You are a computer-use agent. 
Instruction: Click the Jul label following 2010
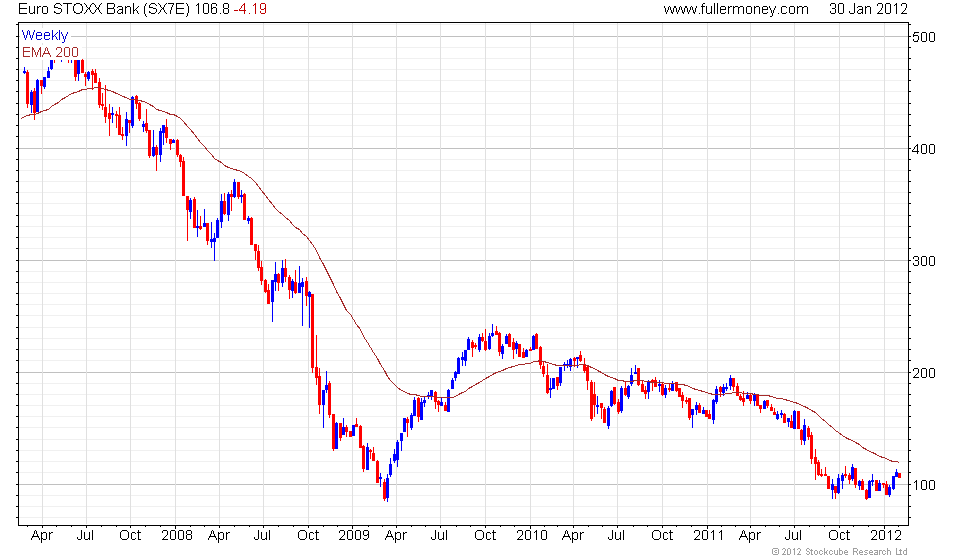(617, 536)
